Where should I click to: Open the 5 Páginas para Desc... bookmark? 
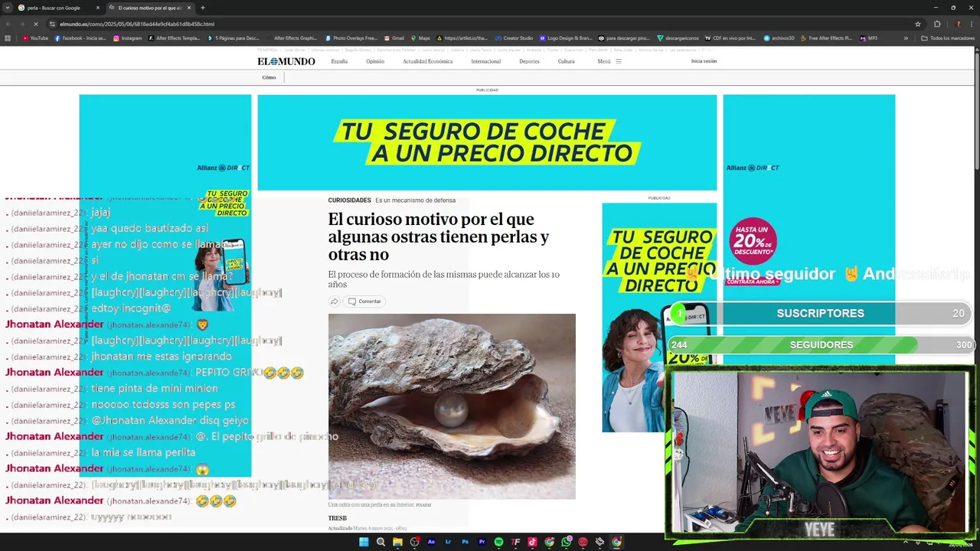coord(233,38)
